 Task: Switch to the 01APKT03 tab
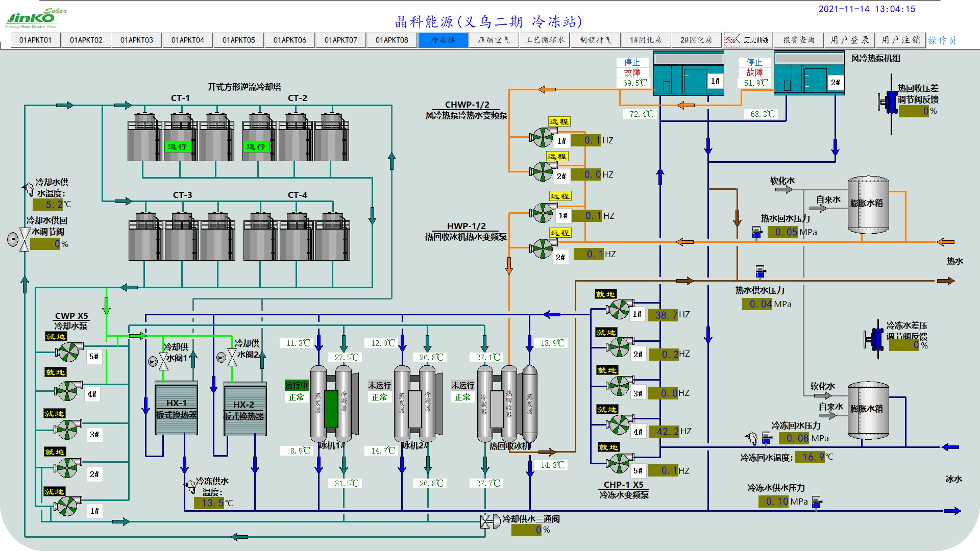point(137,40)
